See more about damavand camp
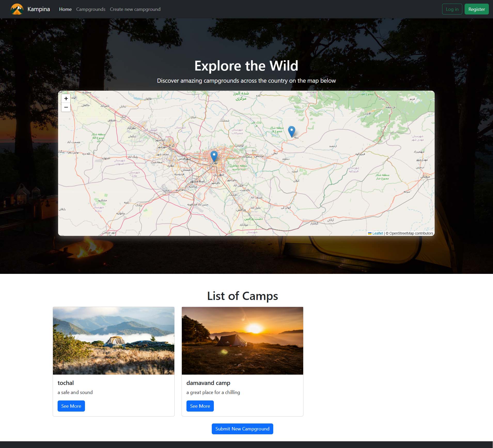 point(200,406)
